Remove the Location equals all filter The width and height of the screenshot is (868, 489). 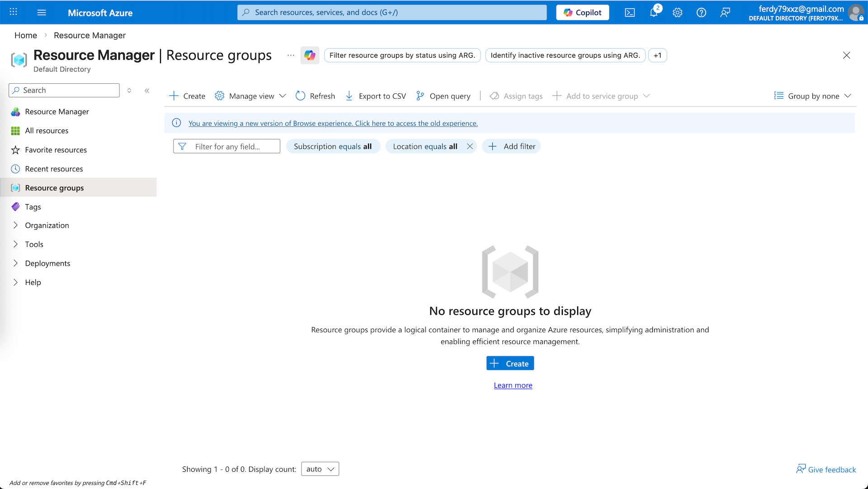(x=470, y=146)
